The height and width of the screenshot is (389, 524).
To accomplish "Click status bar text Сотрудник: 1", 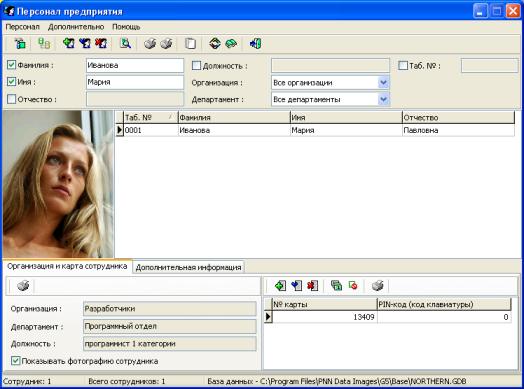I will (x=27, y=381).
